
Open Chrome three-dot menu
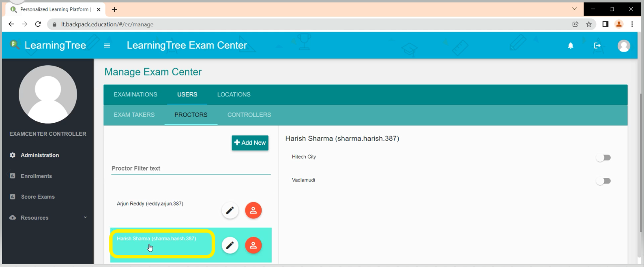point(632,24)
